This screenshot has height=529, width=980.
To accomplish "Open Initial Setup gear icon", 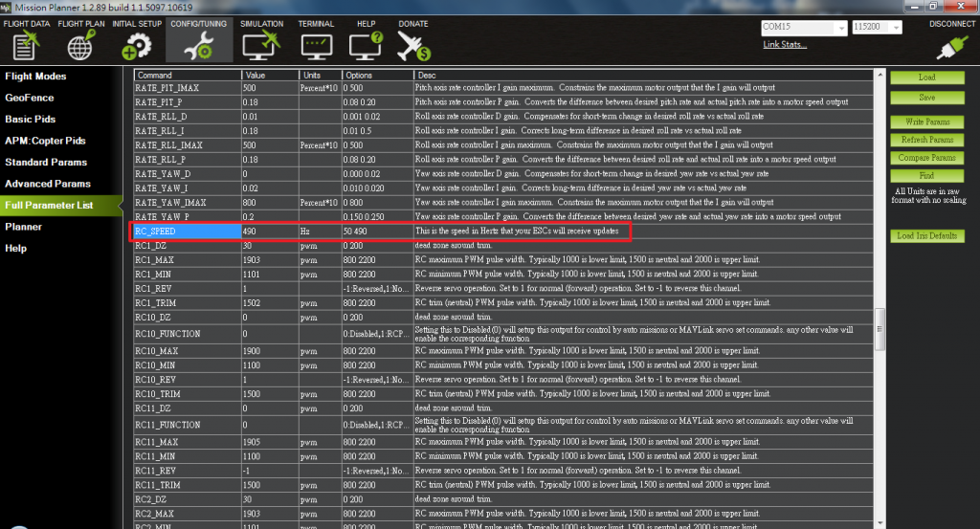I will click(x=136, y=46).
